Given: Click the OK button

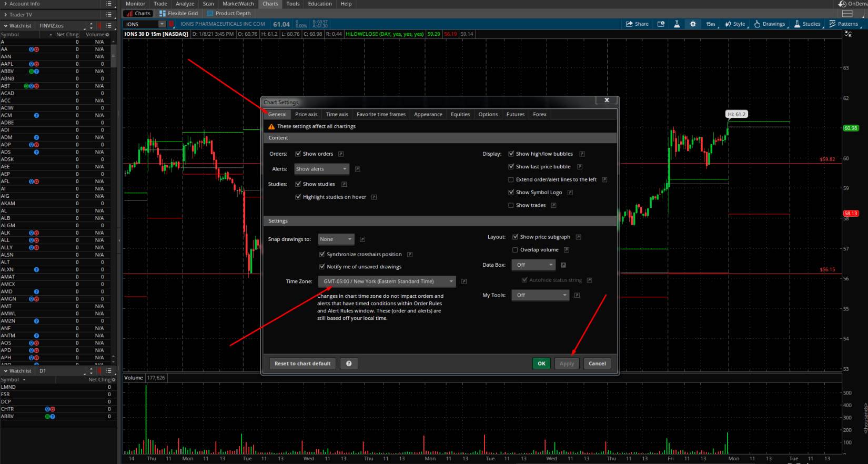Looking at the screenshot, I should pos(541,364).
